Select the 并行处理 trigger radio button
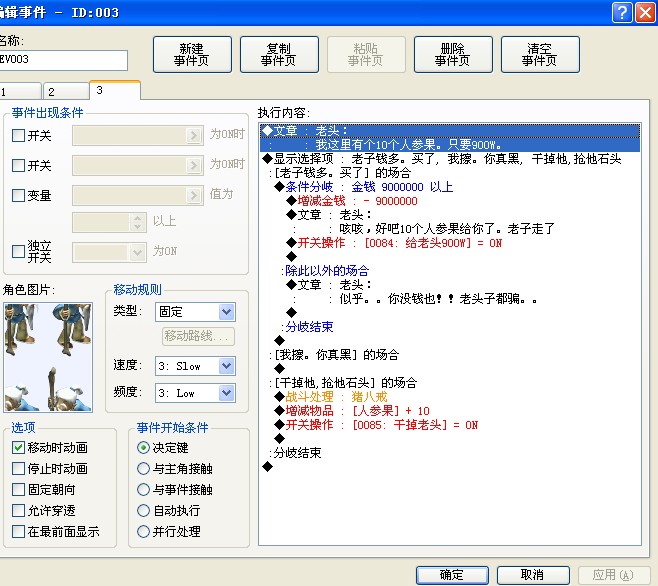The image size is (658, 586). (x=144, y=531)
